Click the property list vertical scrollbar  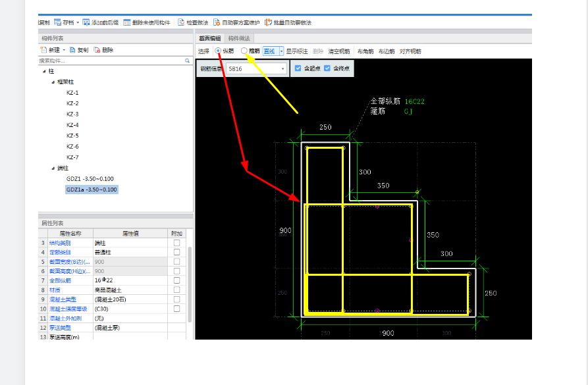(x=190, y=284)
